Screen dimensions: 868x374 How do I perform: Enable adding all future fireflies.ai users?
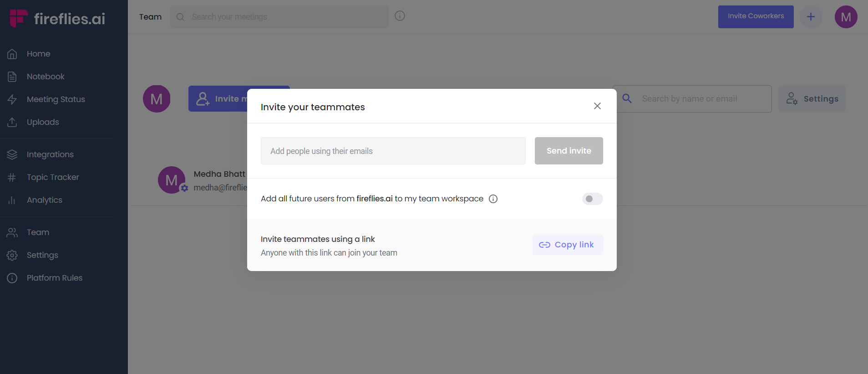click(592, 199)
